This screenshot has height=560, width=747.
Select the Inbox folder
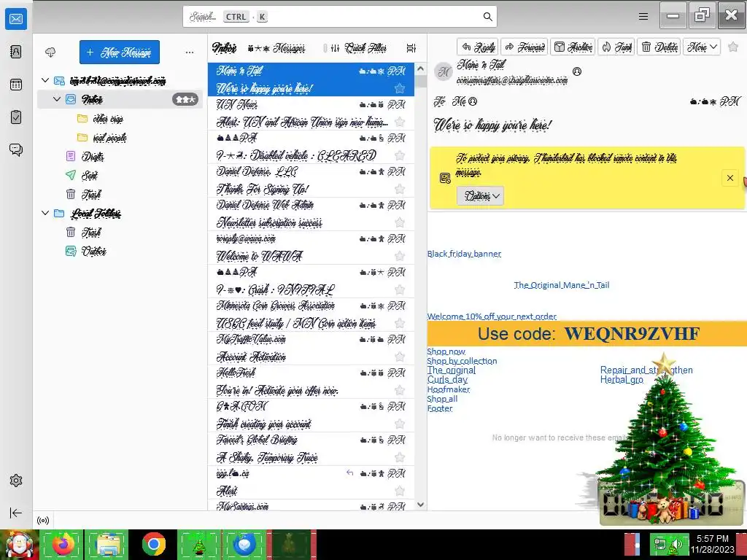[120, 99]
